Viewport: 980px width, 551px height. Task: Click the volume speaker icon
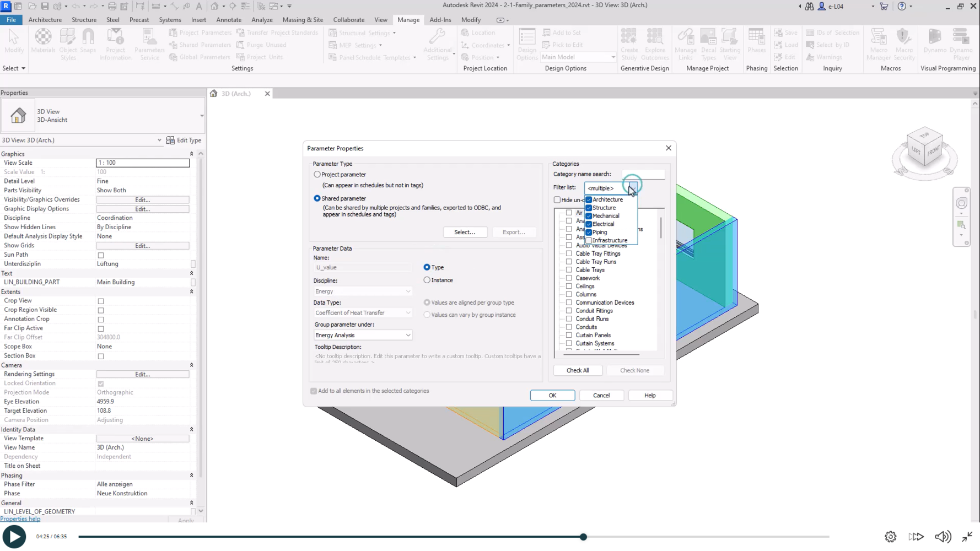pos(943,537)
